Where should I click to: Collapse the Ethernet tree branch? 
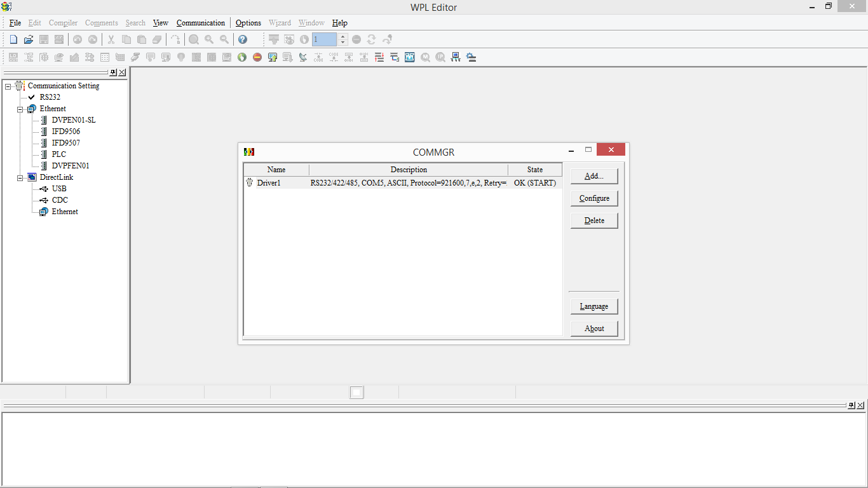(x=20, y=109)
